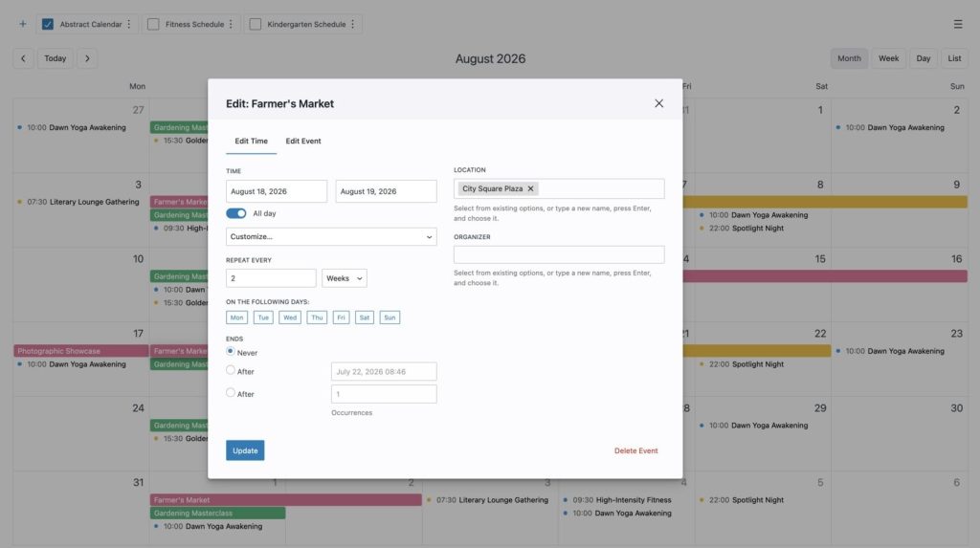Toggle Fri repeat day
This screenshot has width=980, height=548.
pyautogui.click(x=342, y=318)
